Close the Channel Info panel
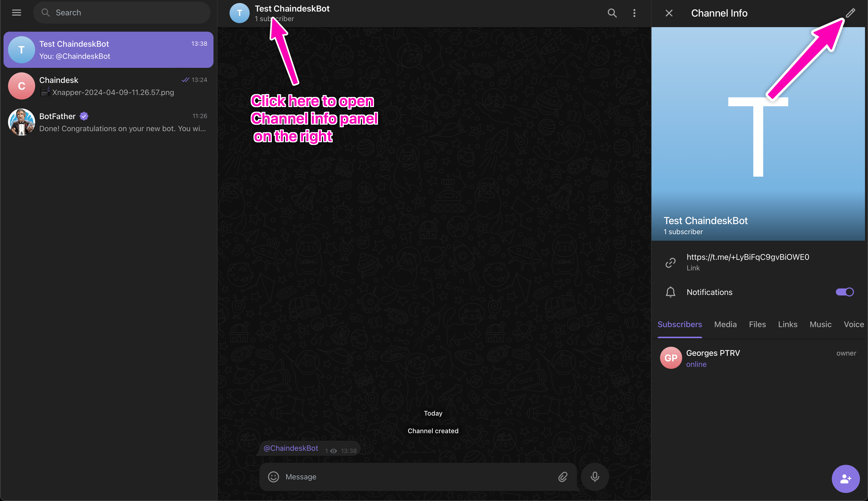 click(x=669, y=13)
